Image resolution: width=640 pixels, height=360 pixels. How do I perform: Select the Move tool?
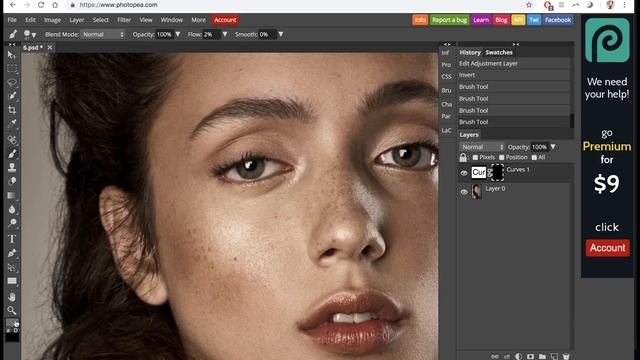pyautogui.click(x=12, y=55)
